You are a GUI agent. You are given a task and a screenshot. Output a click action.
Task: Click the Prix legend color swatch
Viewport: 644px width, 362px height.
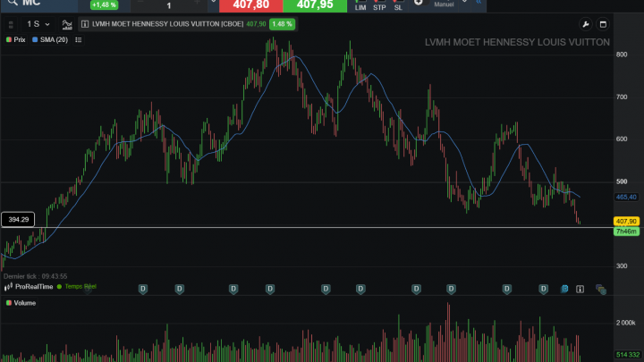9,40
